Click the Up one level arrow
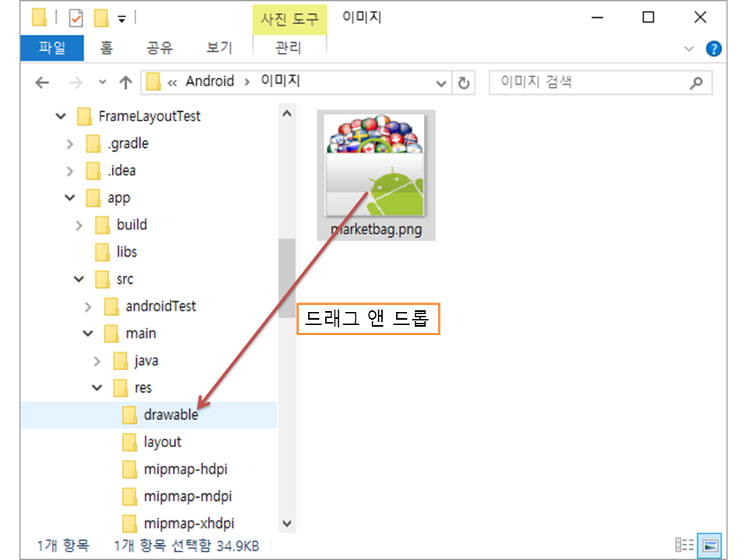The height and width of the screenshot is (560, 747). point(125,82)
